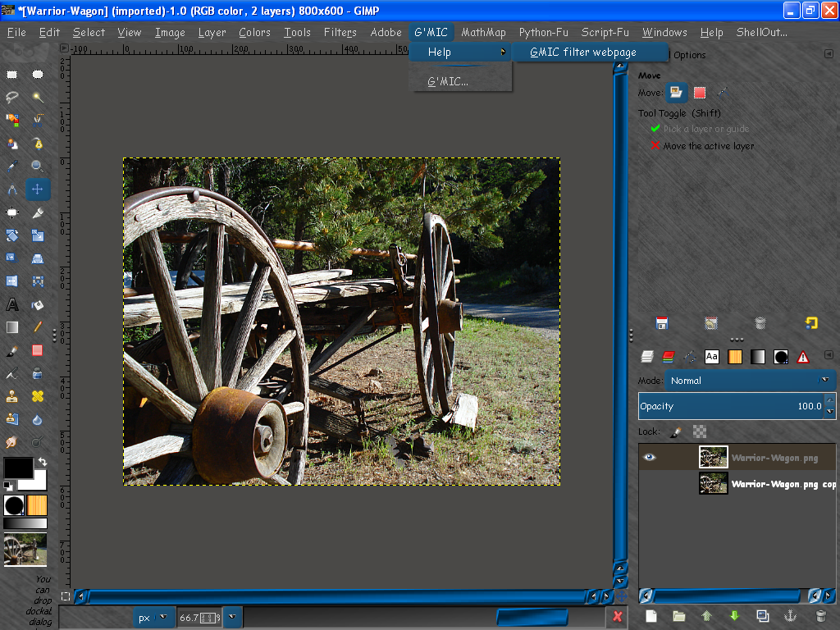Viewport: 840px width, 630px height.
Task: Choose 'Move the active layer' option
Action: (x=702, y=146)
